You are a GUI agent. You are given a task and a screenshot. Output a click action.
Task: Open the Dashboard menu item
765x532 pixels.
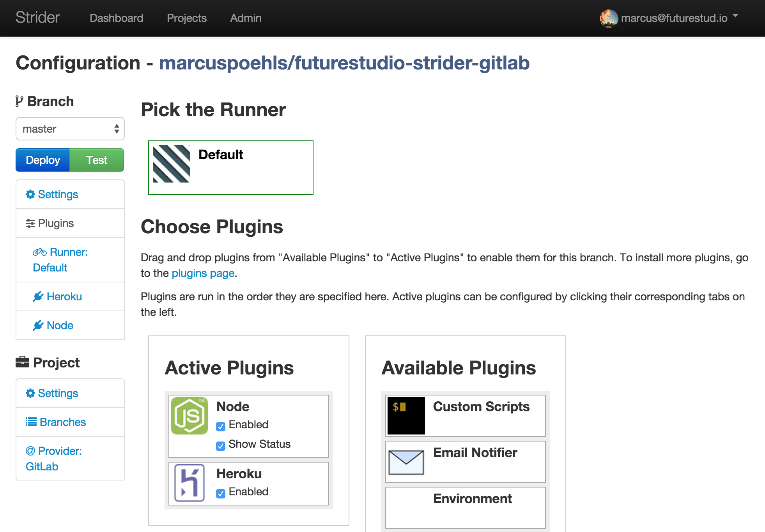pyautogui.click(x=116, y=18)
